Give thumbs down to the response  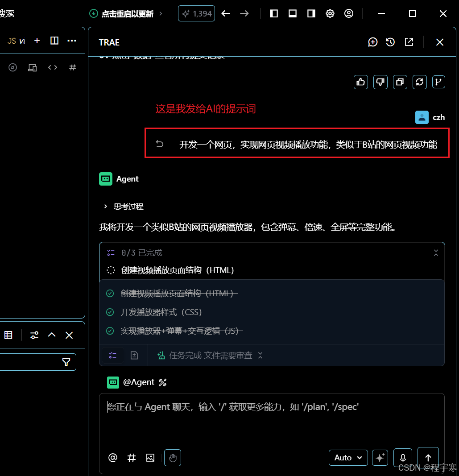pyautogui.click(x=380, y=82)
